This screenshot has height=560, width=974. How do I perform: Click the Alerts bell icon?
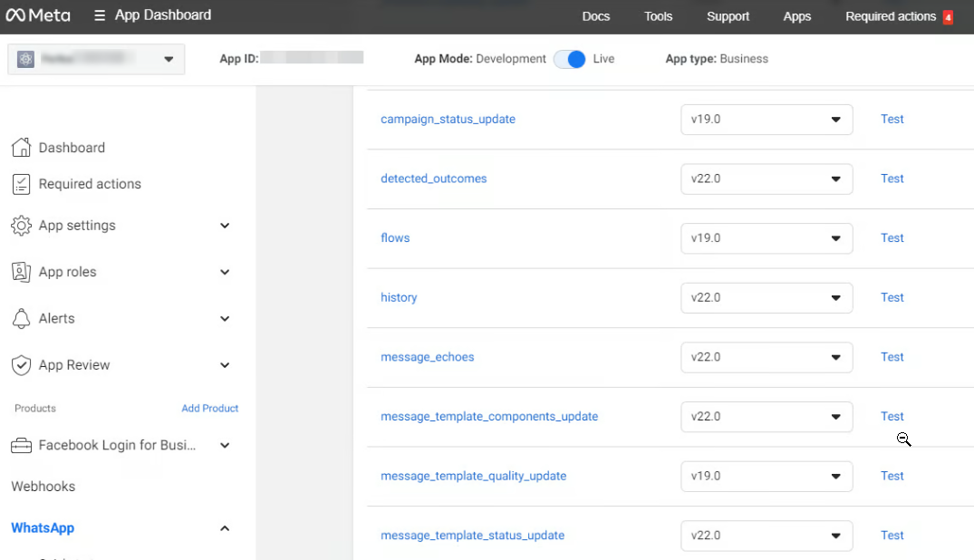point(21,319)
